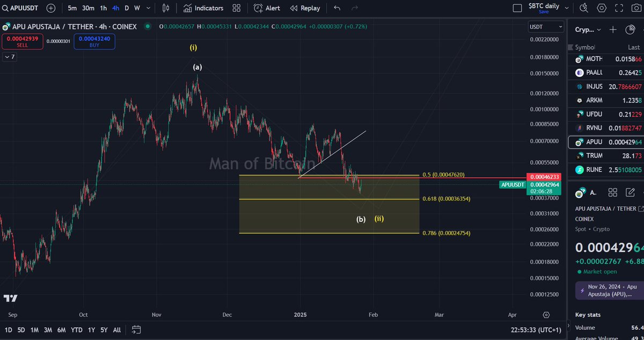Screen dimensions: 644x340
Task: Switch to the W weekly timeframe
Action: click(137, 8)
